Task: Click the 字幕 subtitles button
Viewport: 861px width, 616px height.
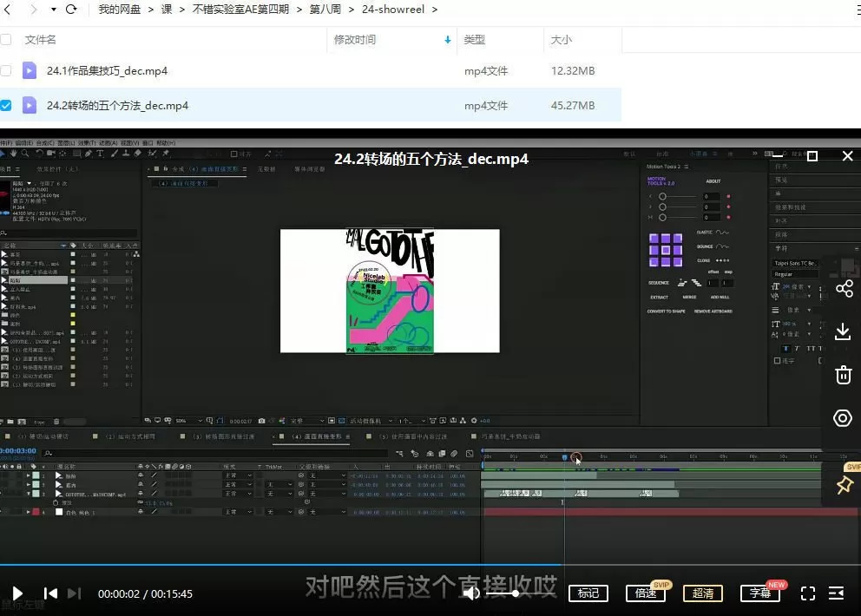Action: coord(759,593)
